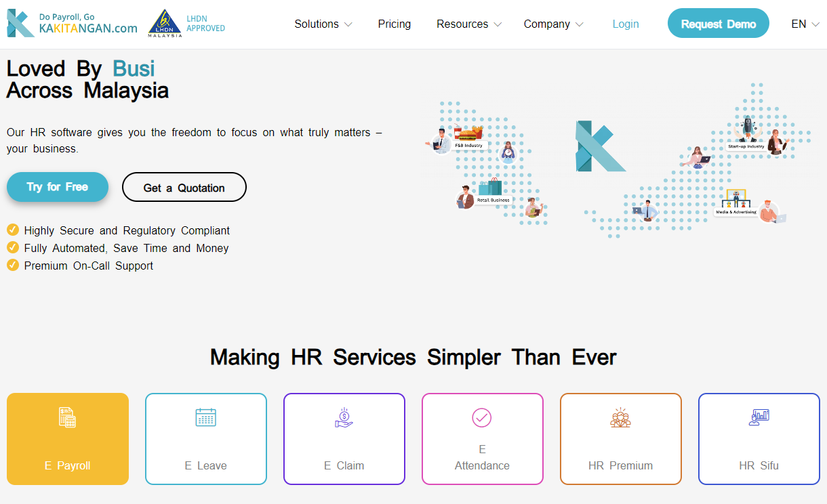Select the HR Premium people icon
This screenshot has height=504, width=827.
click(x=620, y=417)
